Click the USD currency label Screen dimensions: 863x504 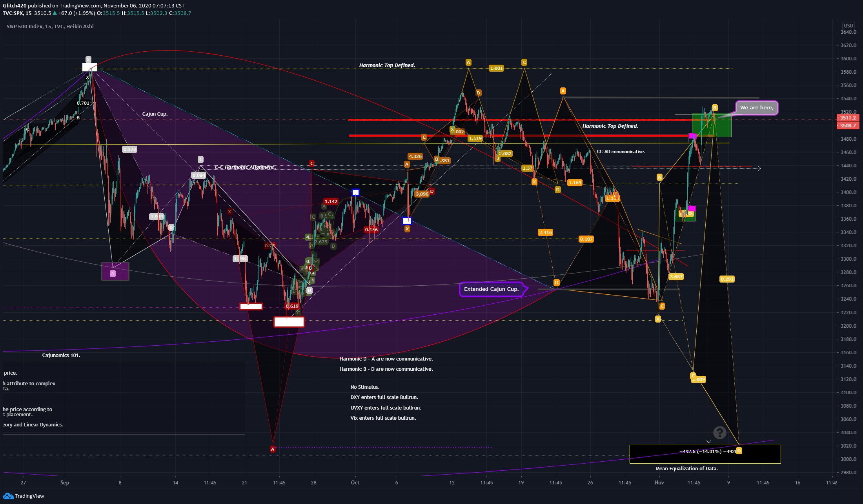coord(848,25)
